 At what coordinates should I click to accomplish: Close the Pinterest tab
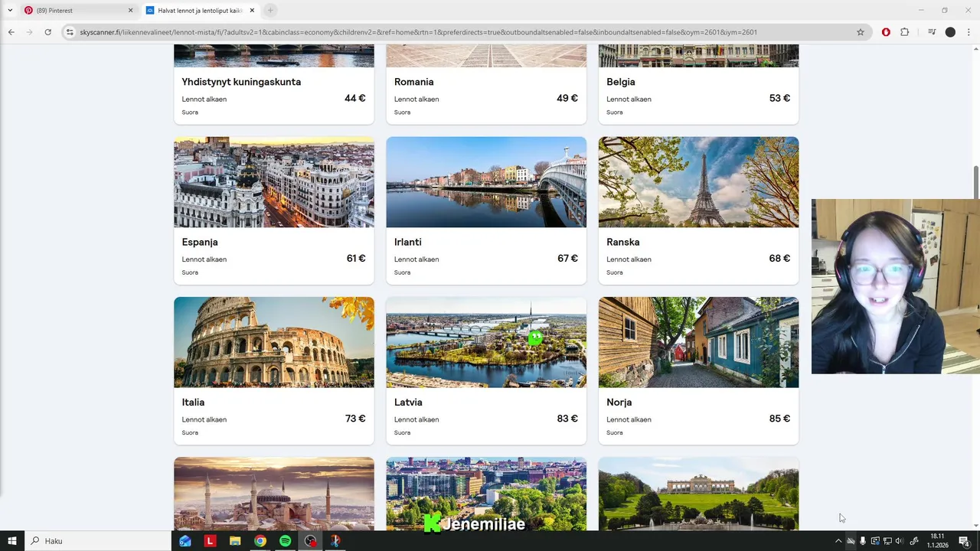[130, 10]
